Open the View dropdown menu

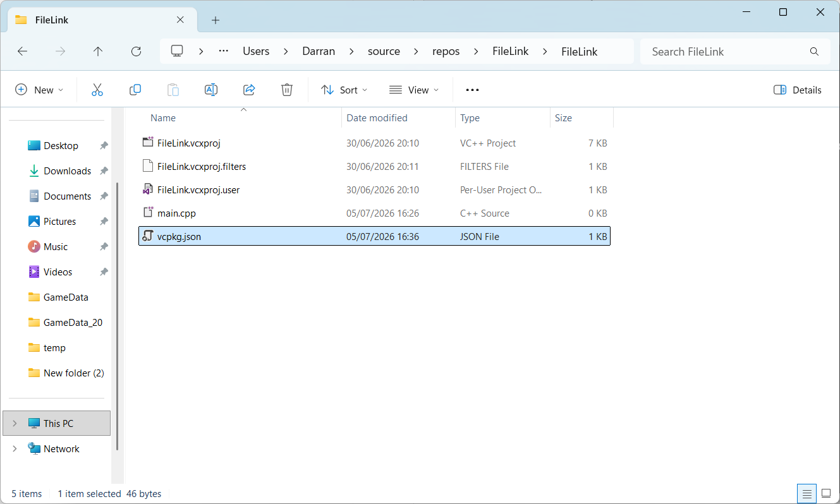414,90
